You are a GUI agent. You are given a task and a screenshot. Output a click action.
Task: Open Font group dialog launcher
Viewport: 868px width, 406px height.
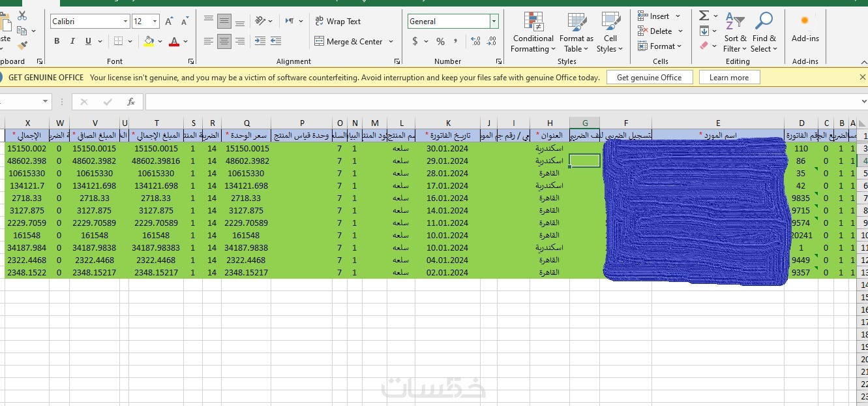pyautogui.click(x=191, y=61)
